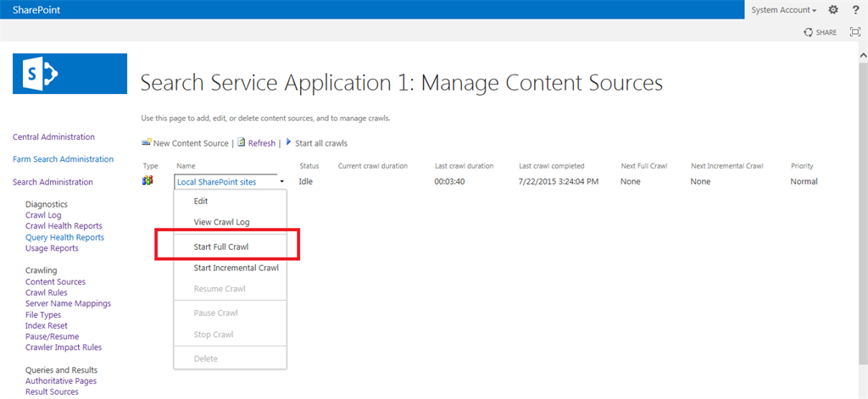This screenshot has height=399, width=868.
Task: Choose Edit in the context menu
Action: (201, 202)
